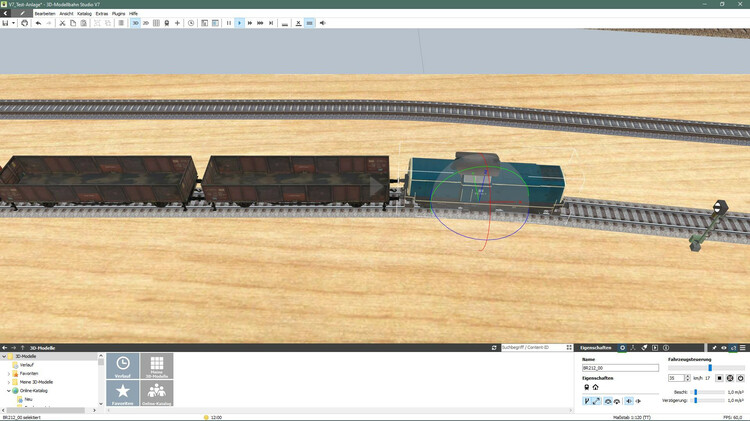Select the Neu folder under Online-Katalog
Screen dimensions: 750x421
pos(28,399)
